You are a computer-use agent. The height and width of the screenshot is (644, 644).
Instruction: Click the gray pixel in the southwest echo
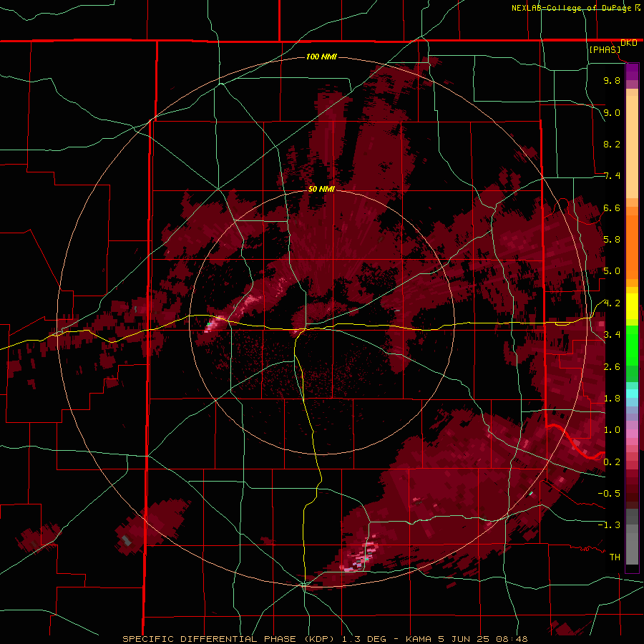click(127, 540)
